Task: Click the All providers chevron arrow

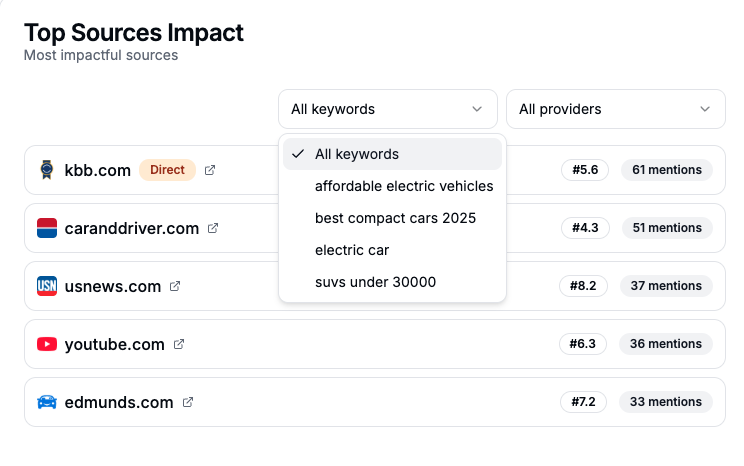Action: pyautogui.click(x=705, y=109)
